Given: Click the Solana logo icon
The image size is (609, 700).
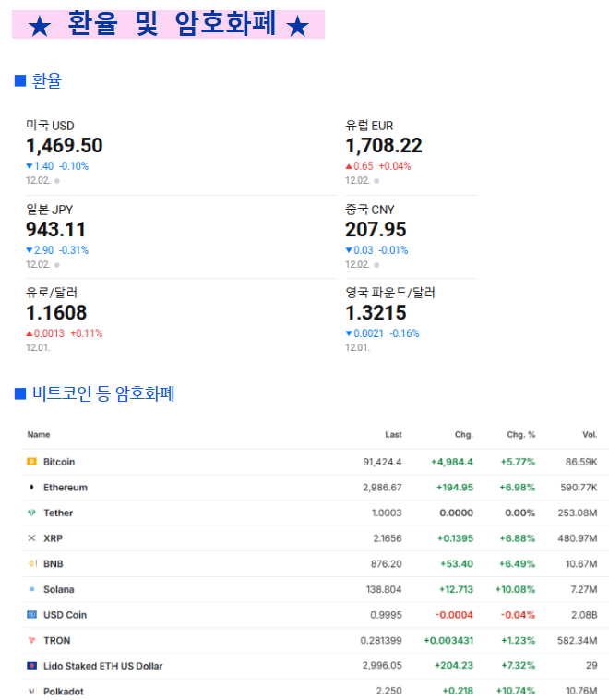Looking at the screenshot, I should point(31,589).
